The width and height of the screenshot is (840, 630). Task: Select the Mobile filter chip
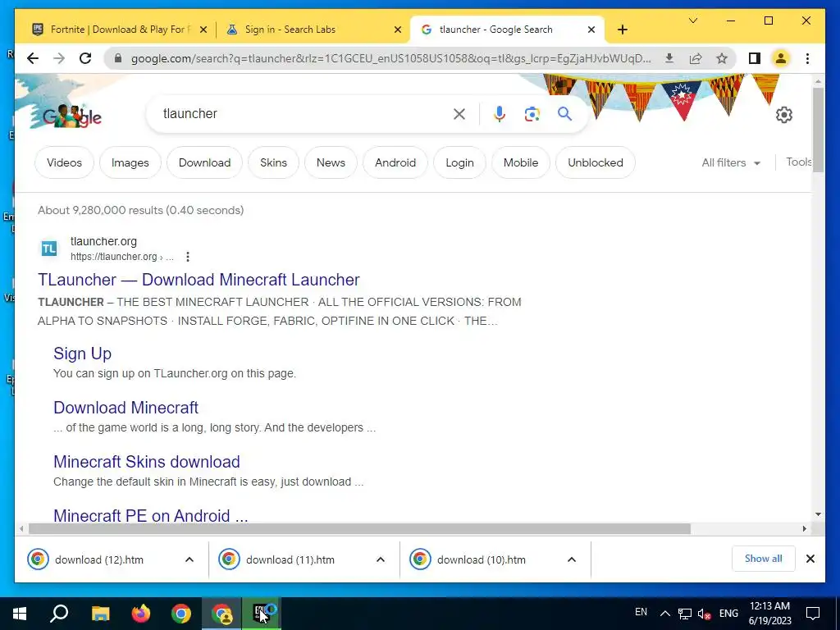(x=521, y=162)
